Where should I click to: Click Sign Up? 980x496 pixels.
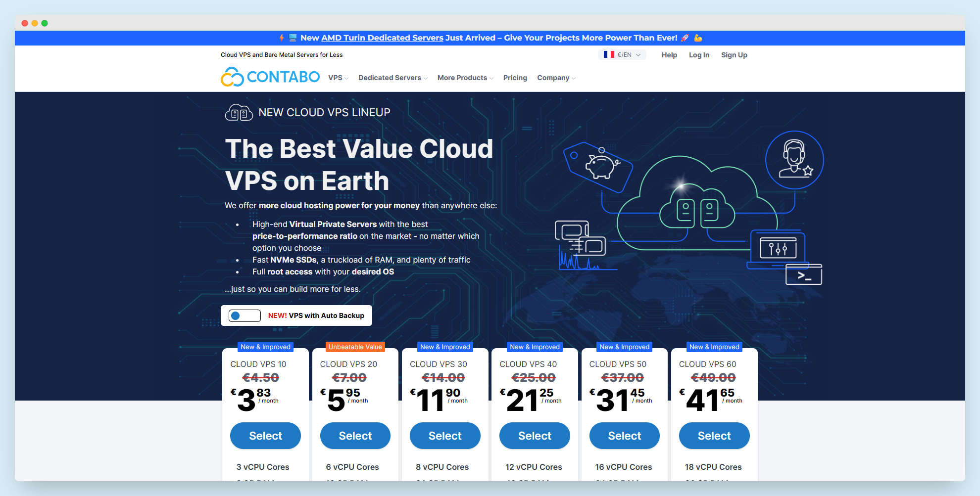click(x=734, y=55)
